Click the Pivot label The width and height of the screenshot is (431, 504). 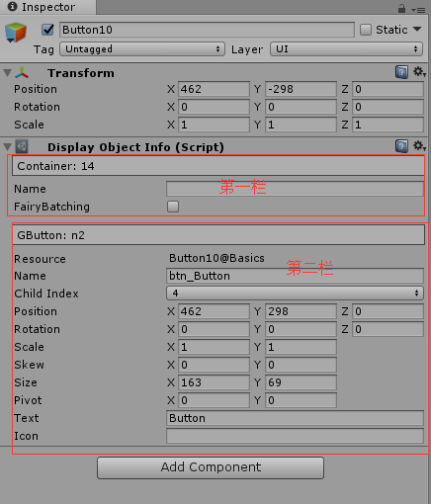coord(28,400)
